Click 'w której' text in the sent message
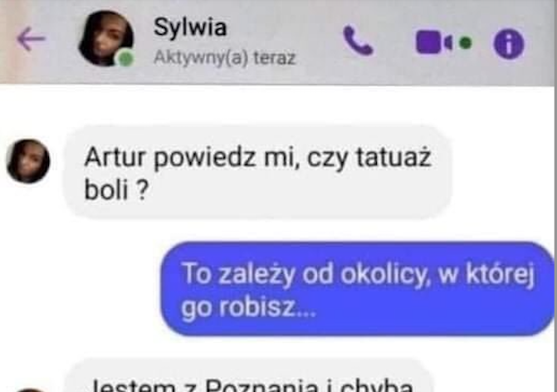 (x=486, y=274)
